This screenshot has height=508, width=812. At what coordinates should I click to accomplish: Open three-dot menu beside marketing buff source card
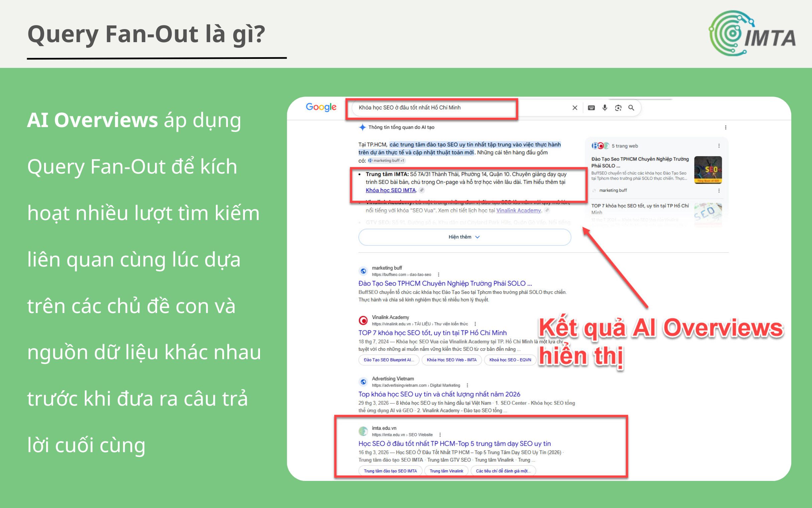click(x=719, y=191)
